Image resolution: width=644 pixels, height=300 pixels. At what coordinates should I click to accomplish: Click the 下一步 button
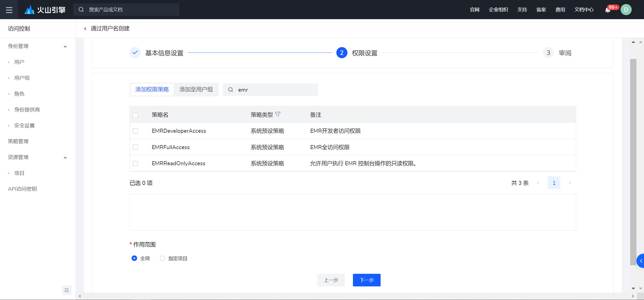pyautogui.click(x=367, y=280)
